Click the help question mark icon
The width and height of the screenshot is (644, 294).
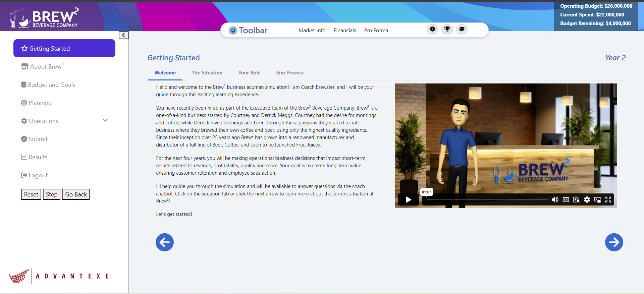click(x=432, y=29)
